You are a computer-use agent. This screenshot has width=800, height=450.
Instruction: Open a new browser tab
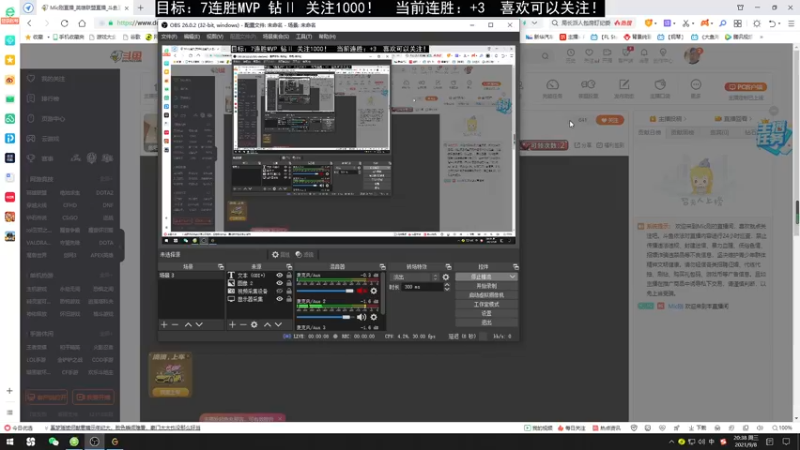(x=140, y=8)
